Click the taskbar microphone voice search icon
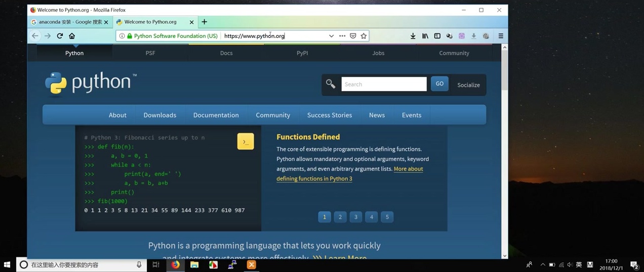This screenshot has height=272, width=644. click(x=139, y=264)
